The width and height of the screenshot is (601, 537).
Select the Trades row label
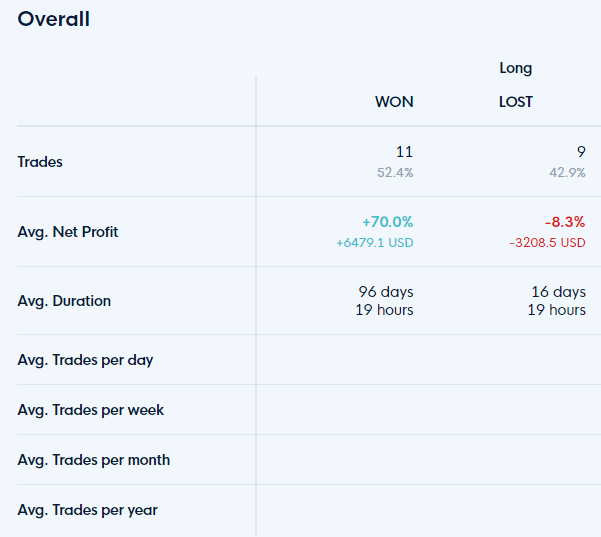pyautogui.click(x=40, y=162)
